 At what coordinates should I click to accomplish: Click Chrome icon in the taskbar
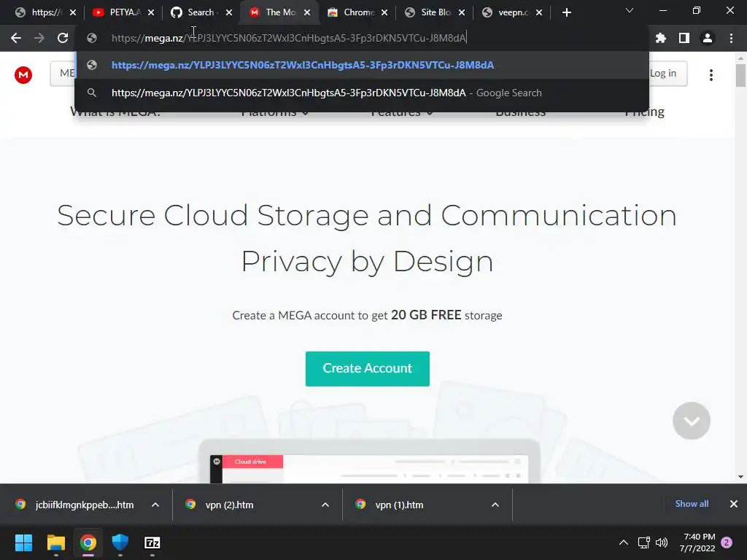point(88,542)
